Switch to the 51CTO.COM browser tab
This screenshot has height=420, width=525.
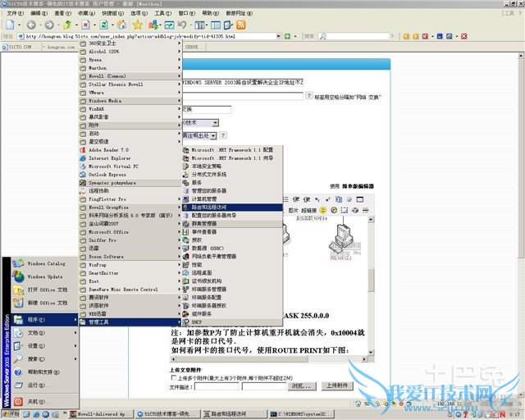coord(20,48)
